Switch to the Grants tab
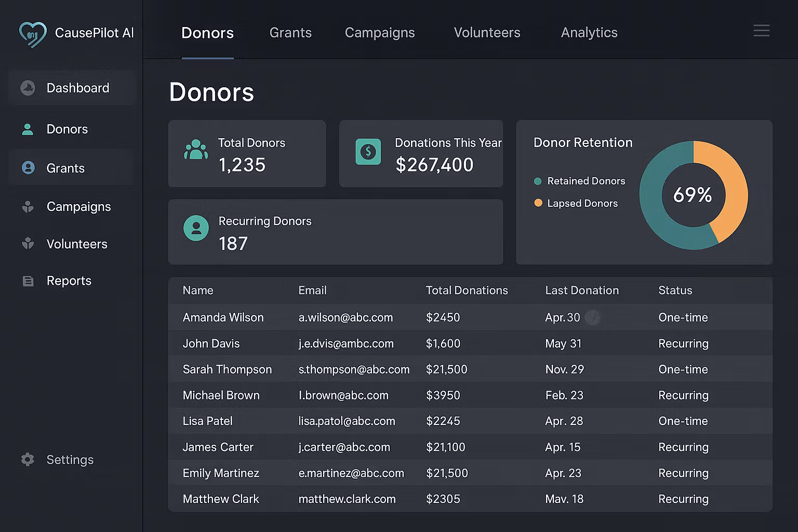The width and height of the screenshot is (798, 532). (290, 33)
